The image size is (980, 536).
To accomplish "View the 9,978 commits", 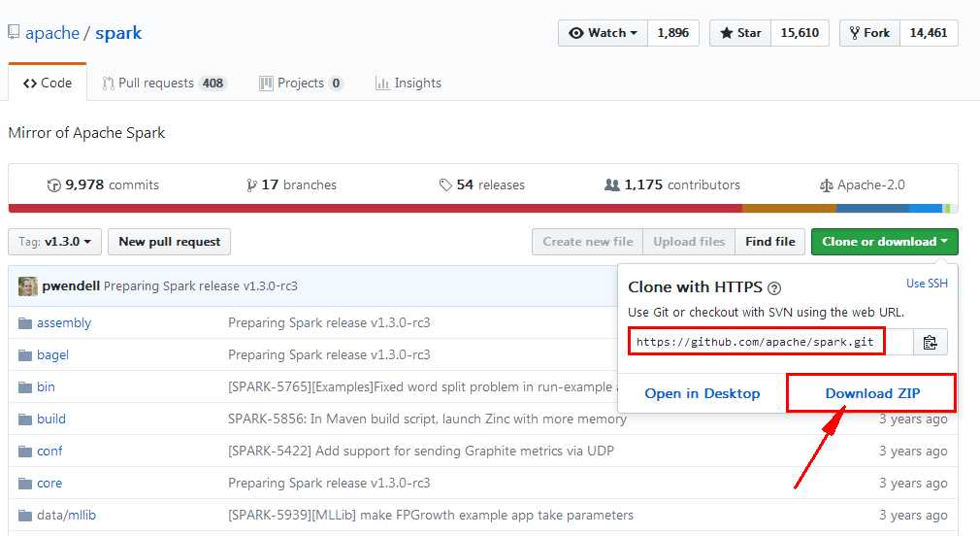I will [103, 185].
